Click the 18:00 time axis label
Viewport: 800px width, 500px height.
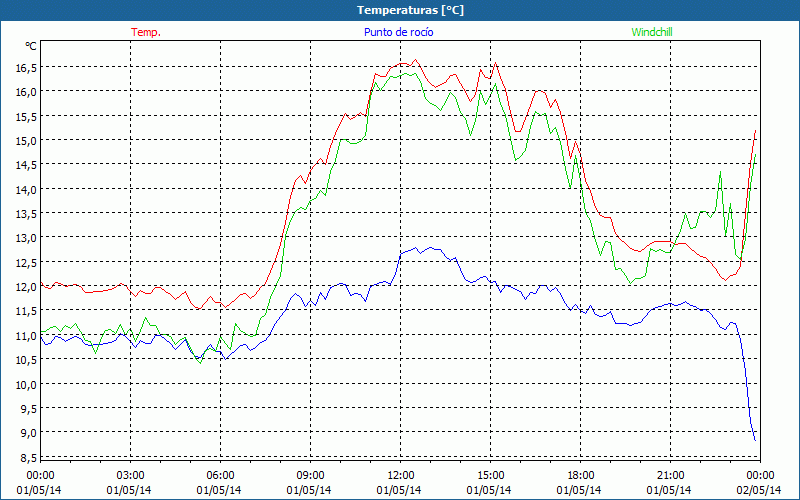pyautogui.click(x=580, y=475)
